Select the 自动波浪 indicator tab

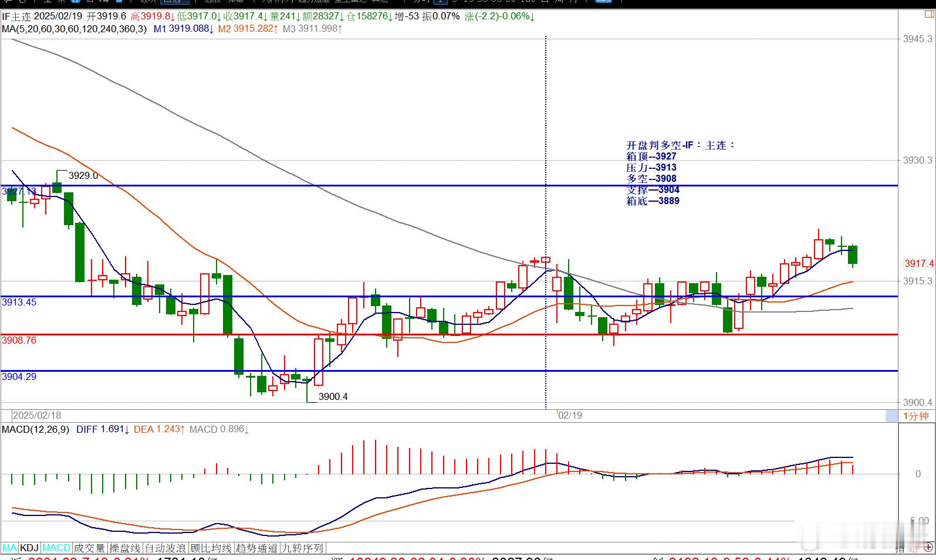[x=165, y=548]
